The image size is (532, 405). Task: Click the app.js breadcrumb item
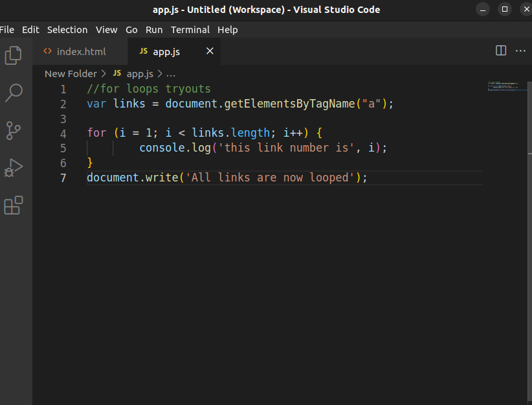pos(140,74)
